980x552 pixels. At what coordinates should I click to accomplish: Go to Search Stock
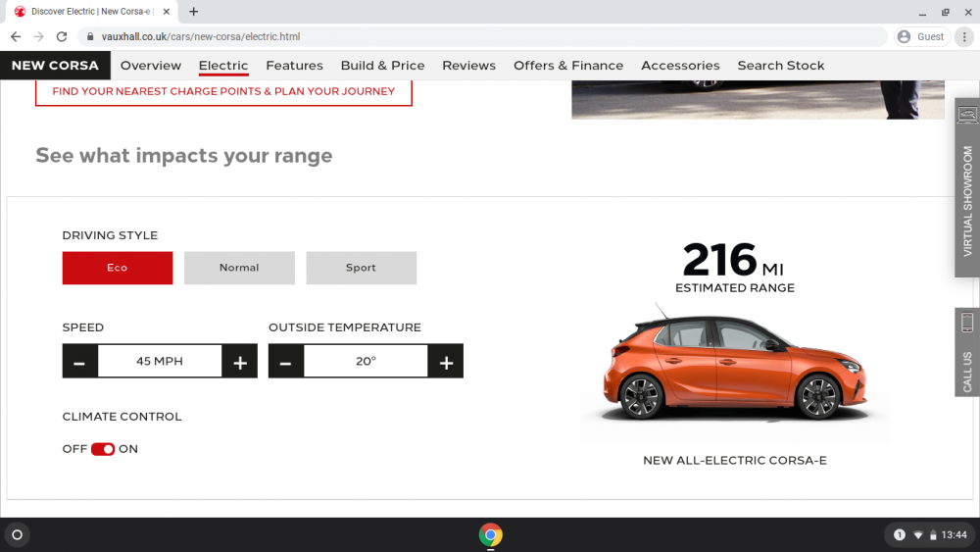(781, 66)
